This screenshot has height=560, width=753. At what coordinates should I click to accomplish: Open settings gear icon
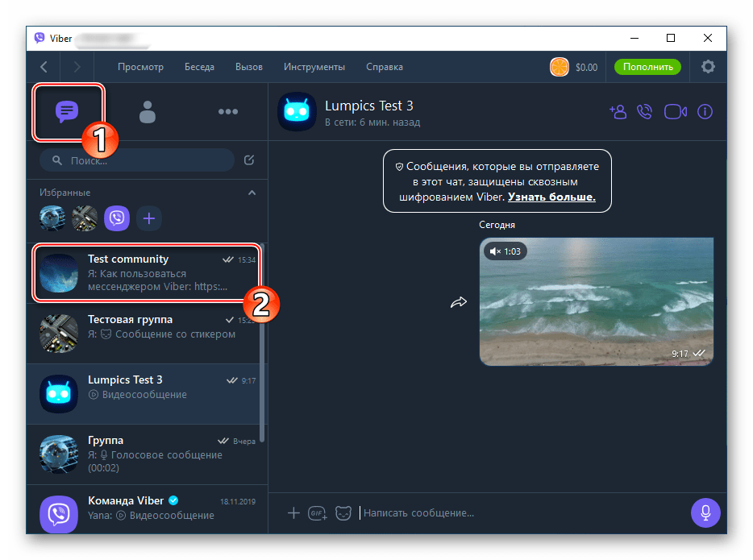pos(708,67)
